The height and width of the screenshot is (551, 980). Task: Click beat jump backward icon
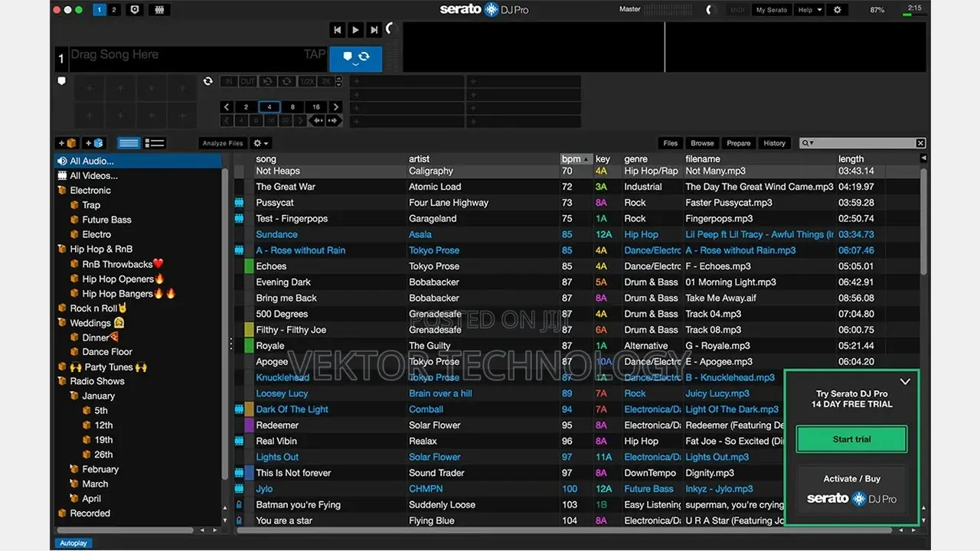coord(318,121)
